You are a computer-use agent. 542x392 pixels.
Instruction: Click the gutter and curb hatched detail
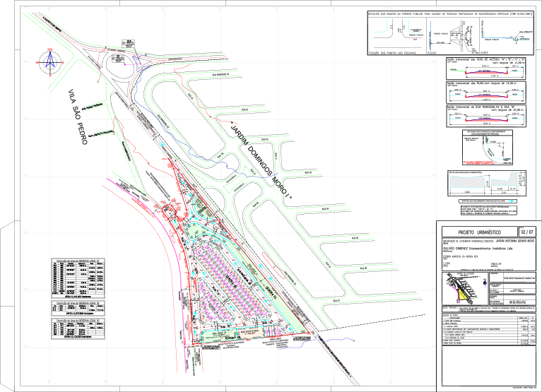coord(487,183)
